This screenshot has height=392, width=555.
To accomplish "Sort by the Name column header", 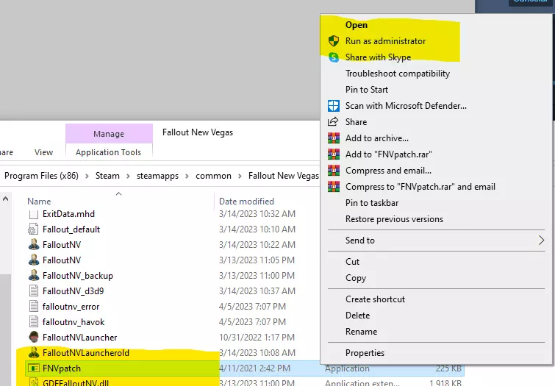I will click(39, 201).
